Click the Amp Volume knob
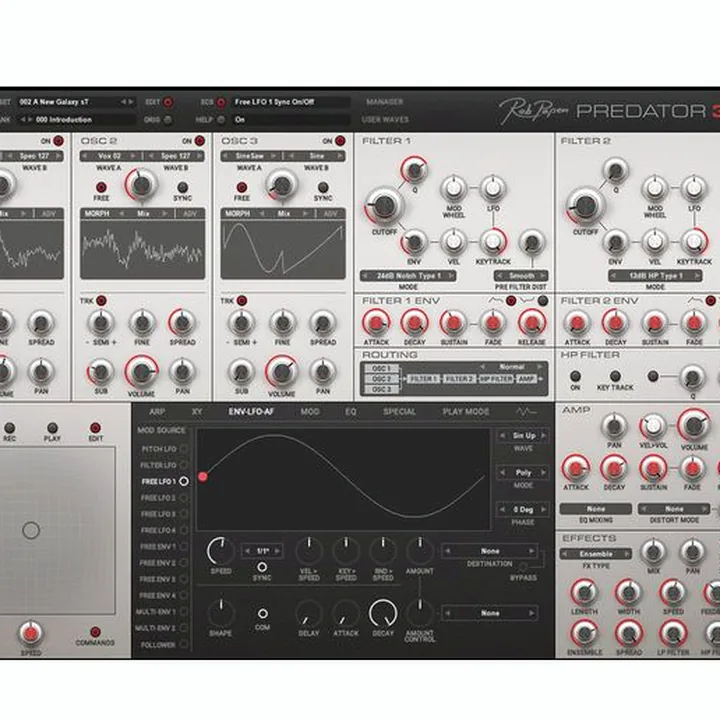Screen dimensions: 720x720 click(x=694, y=425)
